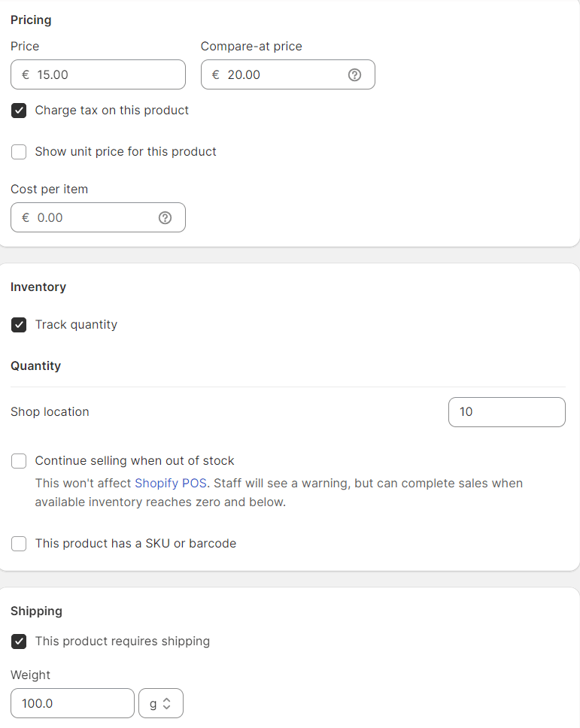Click the Cost per item help icon
The width and height of the screenshot is (580, 728).
[165, 218]
